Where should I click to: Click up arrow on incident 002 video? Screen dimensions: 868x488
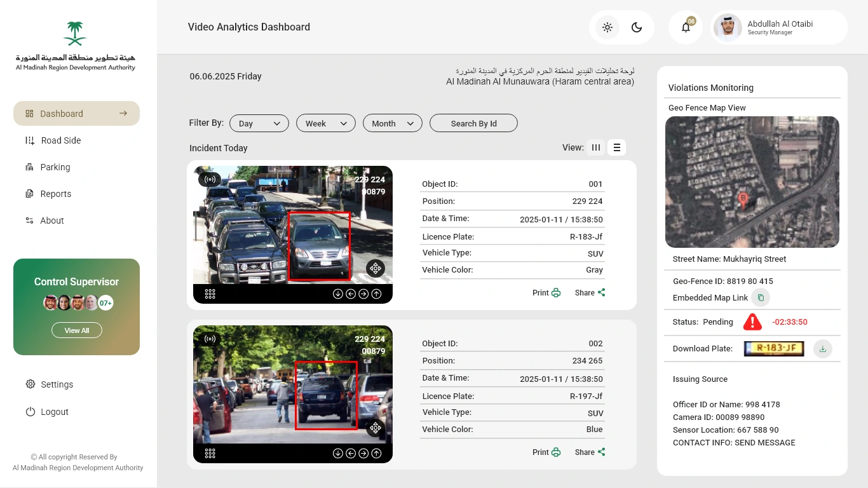pyautogui.click(x=377, y=453)
